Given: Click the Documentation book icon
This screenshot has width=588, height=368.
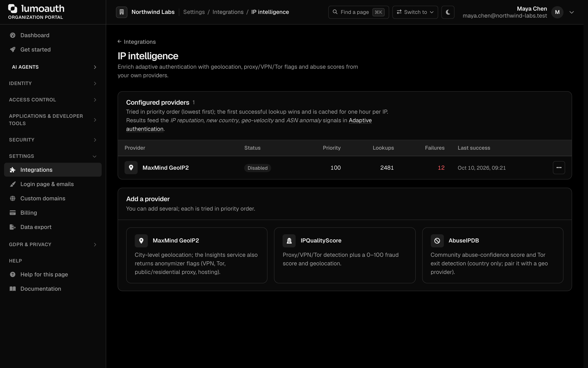Looking at the screenshot, I should 13,289.
